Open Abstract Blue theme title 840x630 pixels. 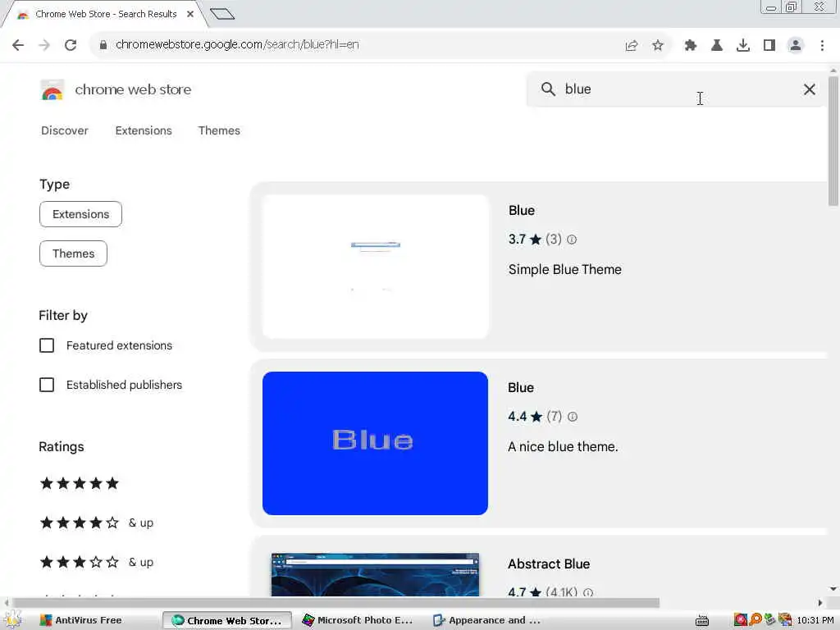tap(549, 564)
